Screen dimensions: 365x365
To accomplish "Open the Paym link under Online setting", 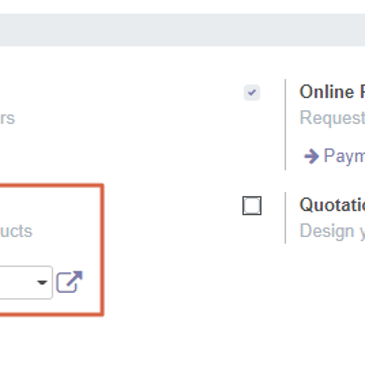I will click(344, 156).
